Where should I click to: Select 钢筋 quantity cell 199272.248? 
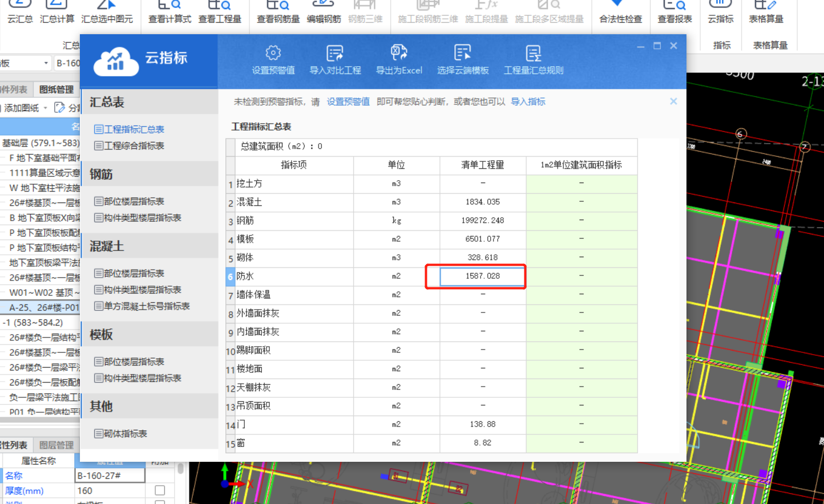pos(483,220)
